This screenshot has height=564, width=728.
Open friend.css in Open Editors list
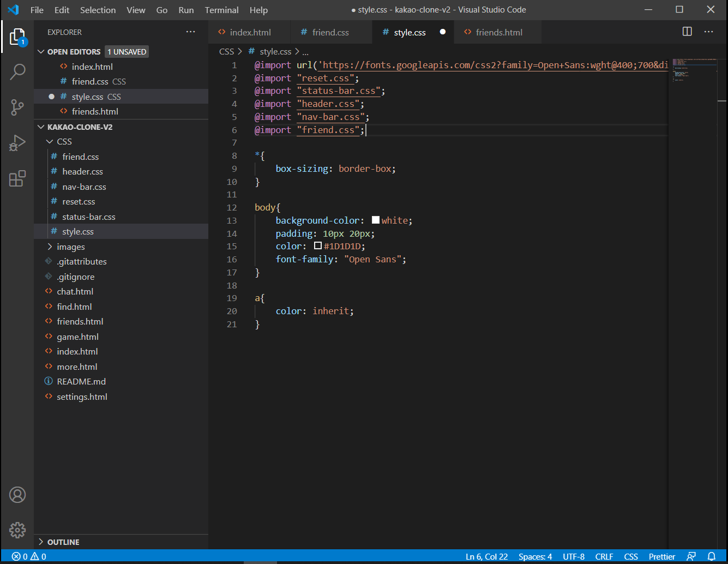(121, 81)
